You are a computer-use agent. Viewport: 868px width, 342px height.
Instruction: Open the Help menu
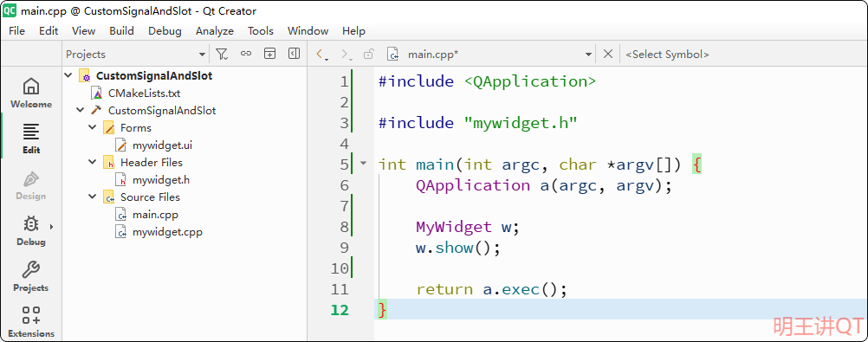(x=353, y=31)
